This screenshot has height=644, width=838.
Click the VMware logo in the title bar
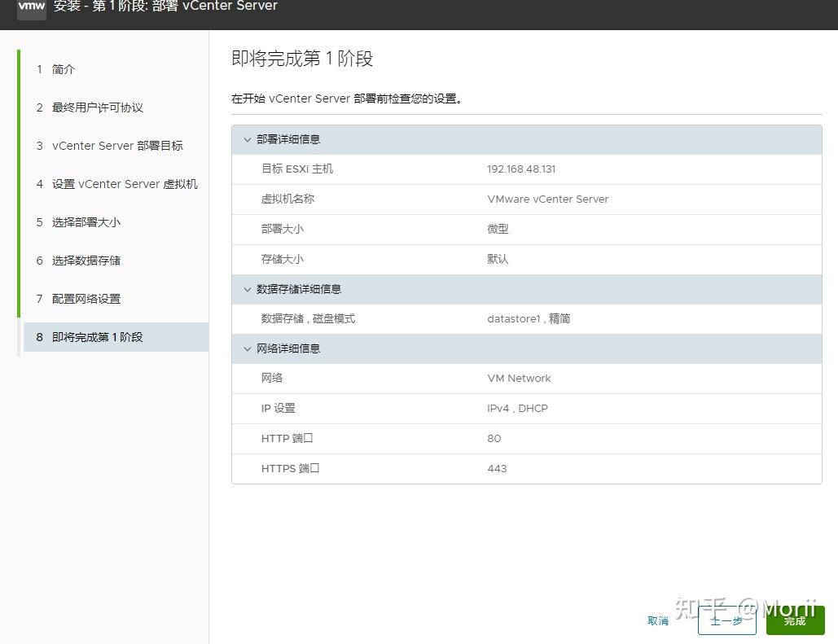[30, 10]
